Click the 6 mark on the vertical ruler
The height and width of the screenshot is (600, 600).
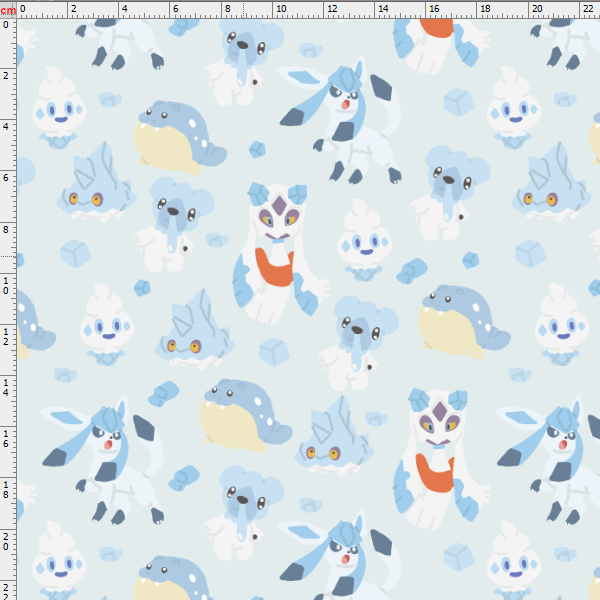7,177
